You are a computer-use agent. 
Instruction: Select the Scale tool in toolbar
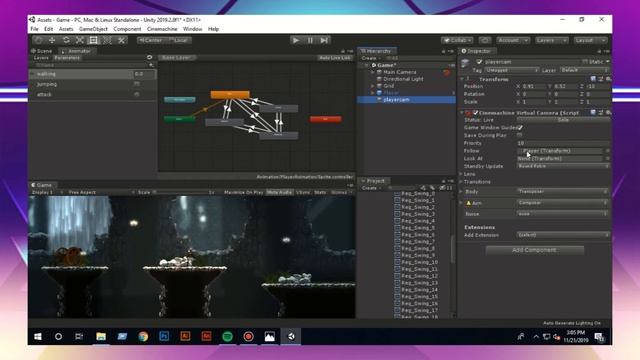coord(80,40)
